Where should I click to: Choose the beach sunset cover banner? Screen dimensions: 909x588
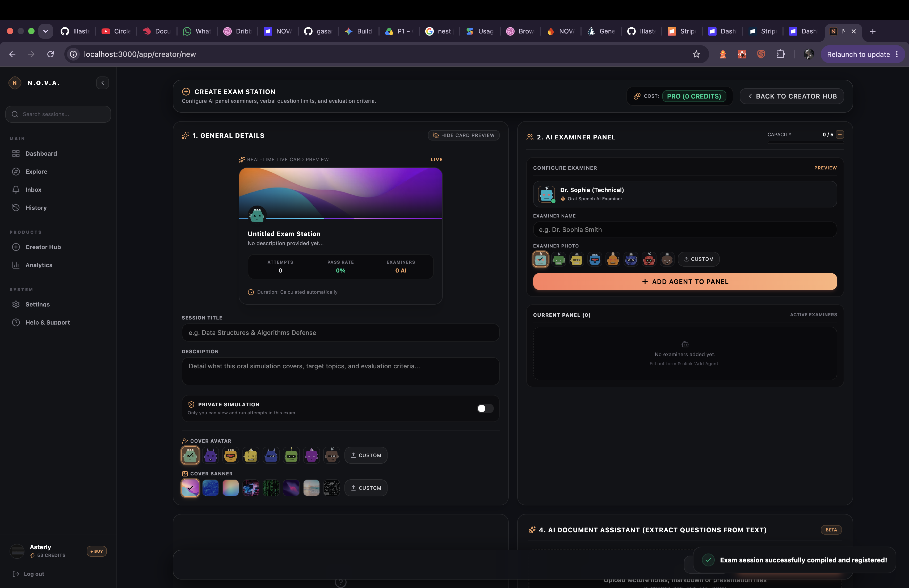(x=312, y=488)
